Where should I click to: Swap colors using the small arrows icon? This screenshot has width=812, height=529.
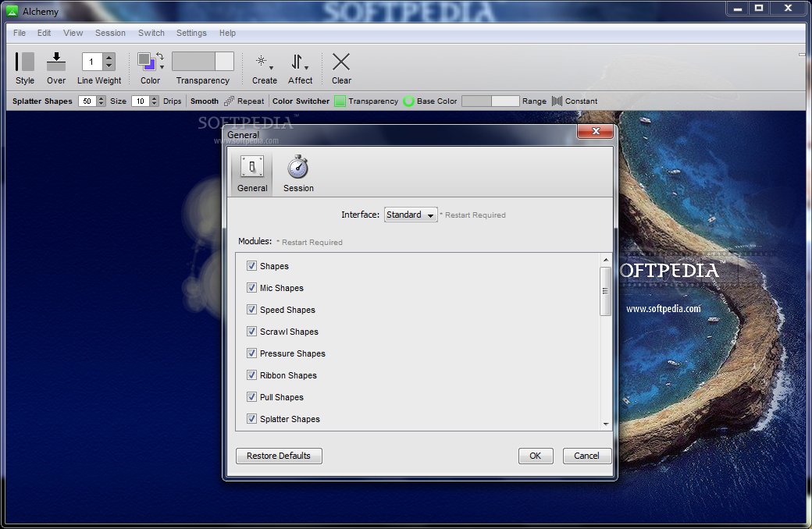[x=160, y=56]
